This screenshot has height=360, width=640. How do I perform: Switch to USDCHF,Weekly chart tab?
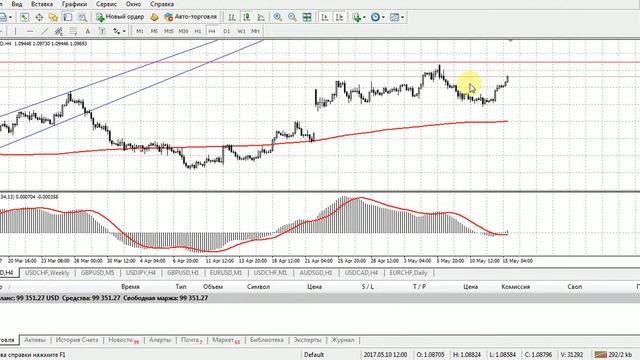pyautogui.click(x=47, y=273)
